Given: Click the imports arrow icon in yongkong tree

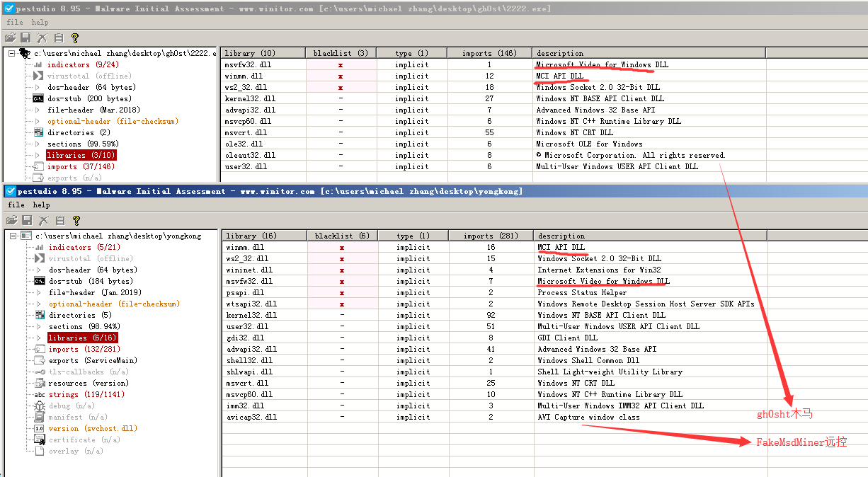Looking at the screenshot, I should point(40,349).
